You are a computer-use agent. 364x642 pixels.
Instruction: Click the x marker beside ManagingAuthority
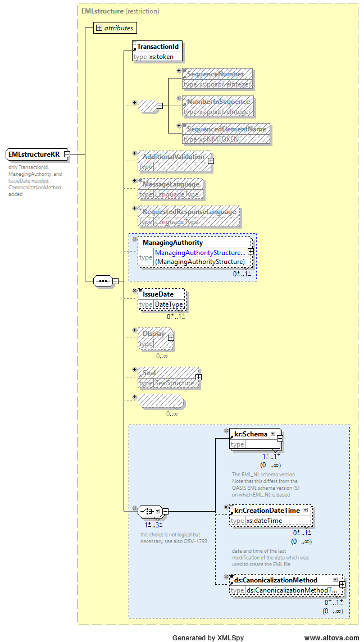pos(135,239)
